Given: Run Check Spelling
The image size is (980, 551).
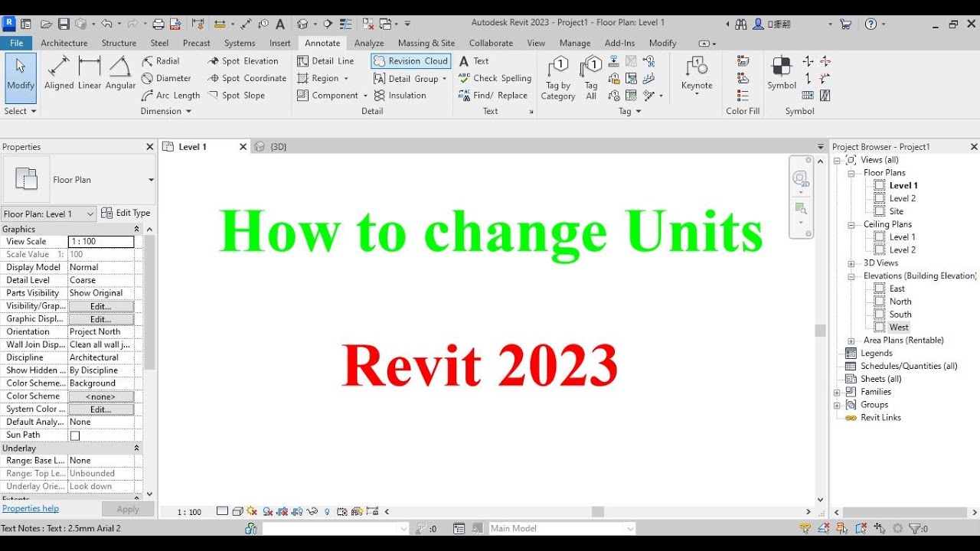Looking at the screenshot, I should pyautogui.click(x=495, y=78).
